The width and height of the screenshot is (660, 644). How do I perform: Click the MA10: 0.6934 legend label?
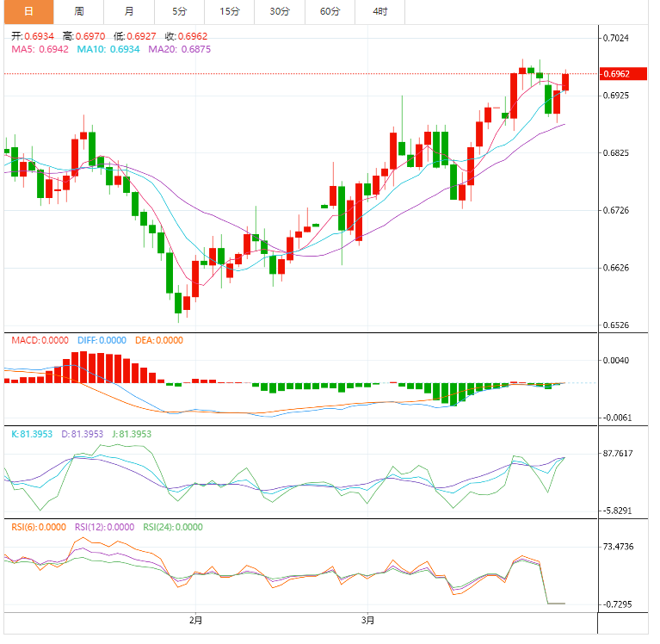click(108, 50)
